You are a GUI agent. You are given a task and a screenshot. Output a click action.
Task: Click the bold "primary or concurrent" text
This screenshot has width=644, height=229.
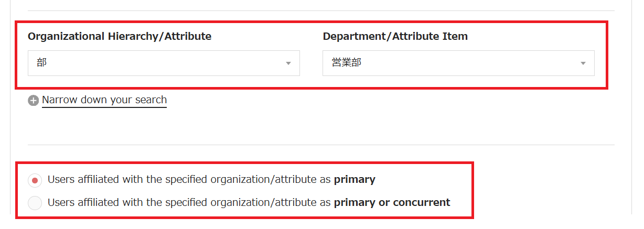tap(392, 202)
